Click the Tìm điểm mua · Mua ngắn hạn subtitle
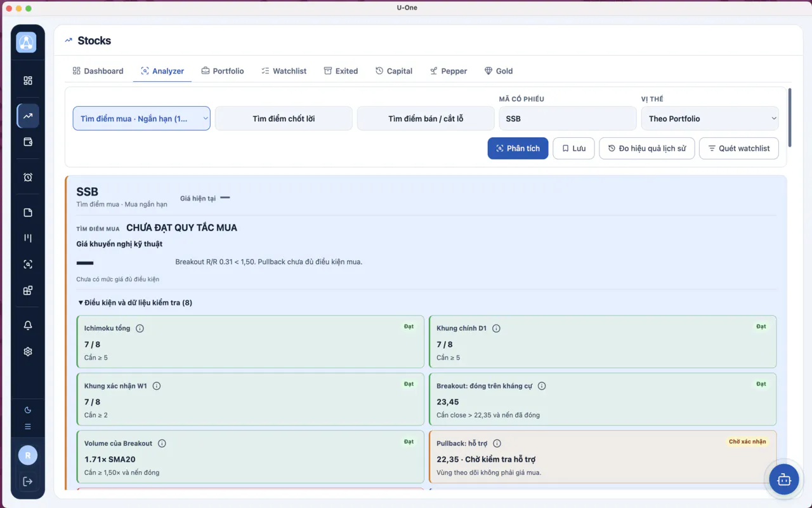The height and width of the screenshot is (508, 812). pyautogui.click(x=122, y=204)
